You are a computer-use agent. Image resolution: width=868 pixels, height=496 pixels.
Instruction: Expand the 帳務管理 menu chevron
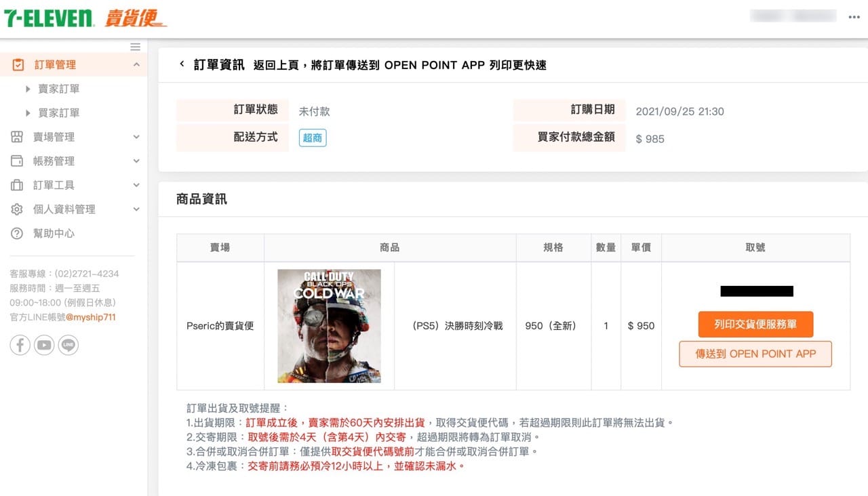pos(136,161)
